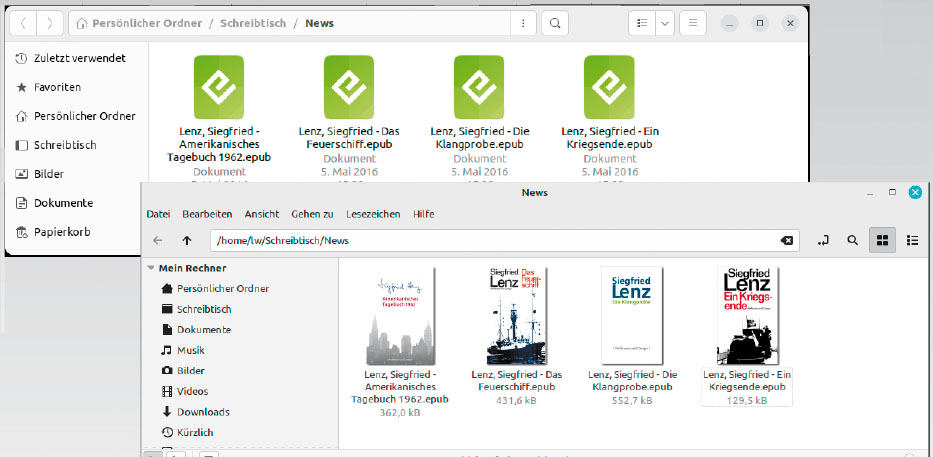
Task: Open the Nautilus path options menu
Action: tap(523, 23)
